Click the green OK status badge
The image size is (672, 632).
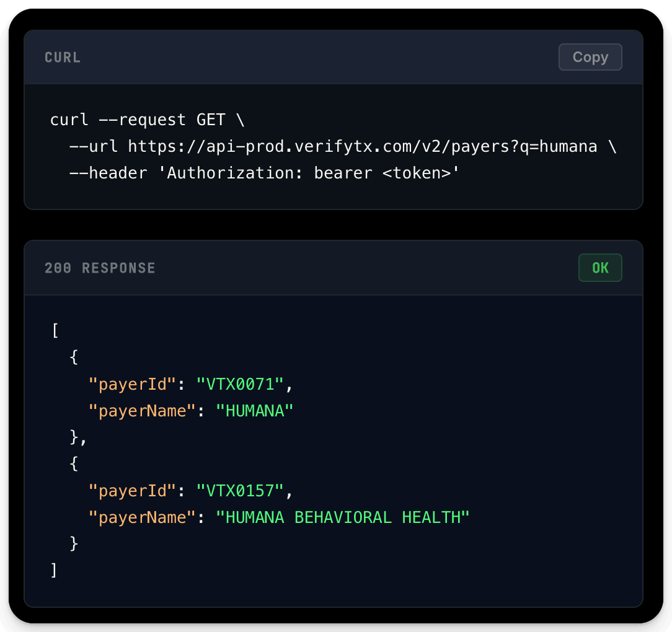tap(600, 268)
